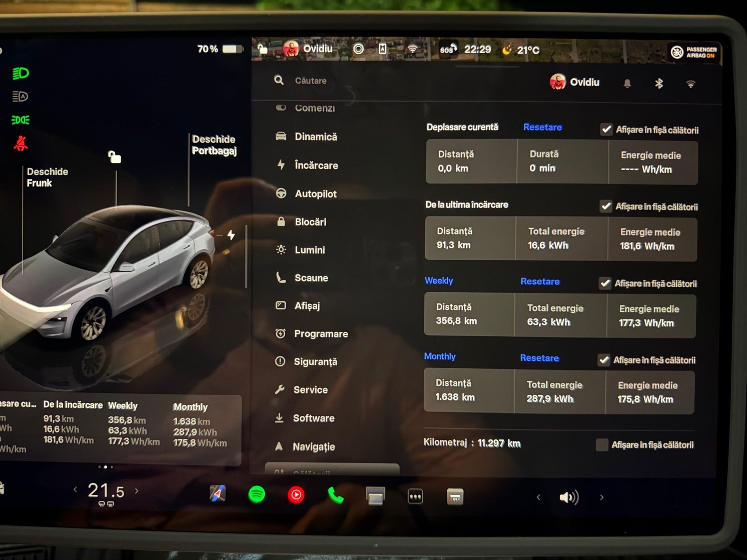The image size is (747, 560).
Task: Enable Kilometraj display in trip card
Action: click(x=602, y=445)
